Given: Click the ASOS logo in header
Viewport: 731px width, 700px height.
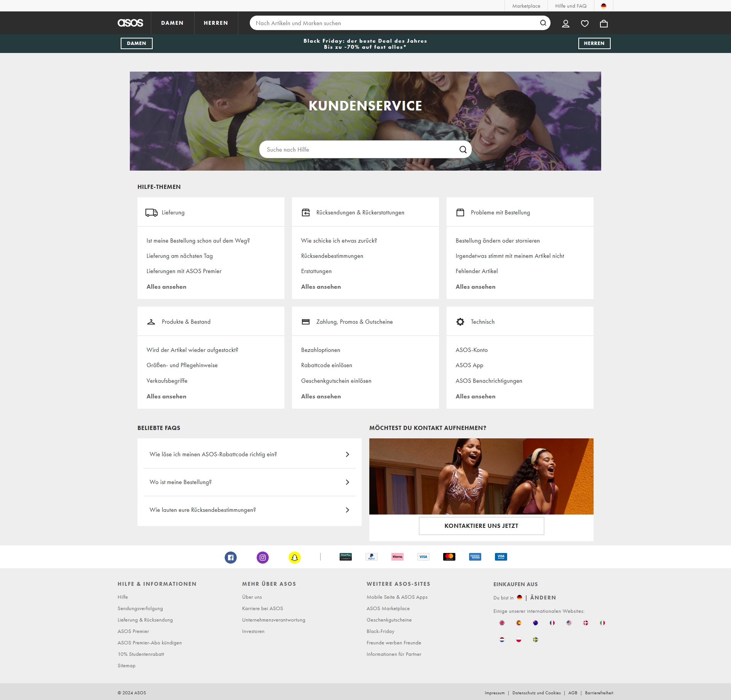Looking at the screenshot, I should [130, 23].
